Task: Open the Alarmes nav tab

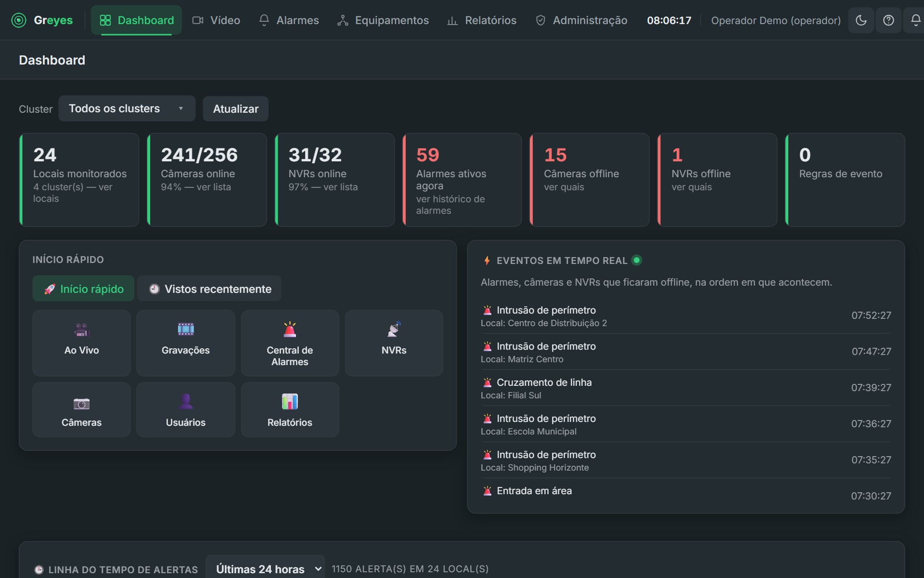Action: pos(289,20)
